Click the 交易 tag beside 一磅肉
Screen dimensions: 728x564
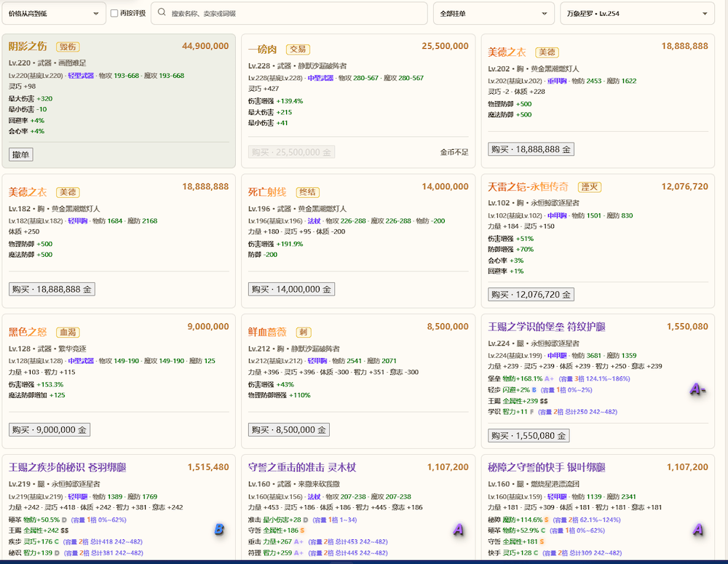[298, 49]
